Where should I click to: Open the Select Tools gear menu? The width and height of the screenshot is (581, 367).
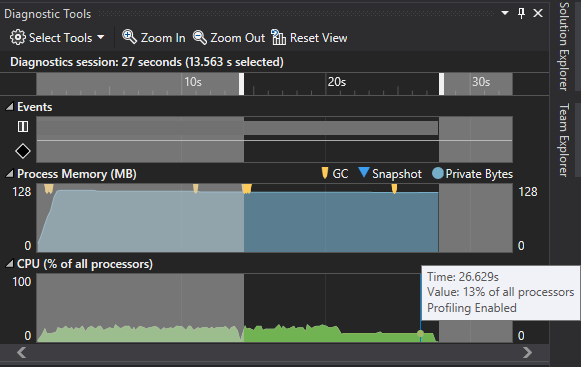pyautogui.click(x=17, y=37)
